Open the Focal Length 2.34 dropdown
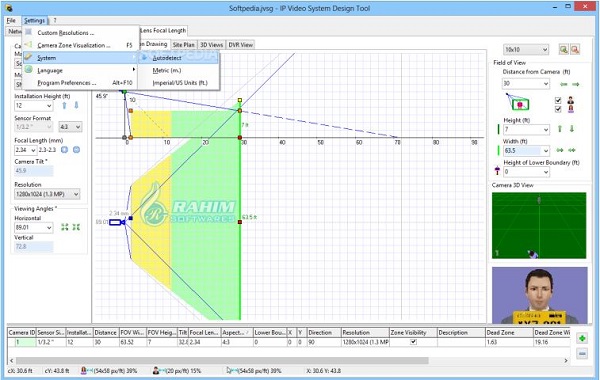Screen dimensions: 600x380 25,150
